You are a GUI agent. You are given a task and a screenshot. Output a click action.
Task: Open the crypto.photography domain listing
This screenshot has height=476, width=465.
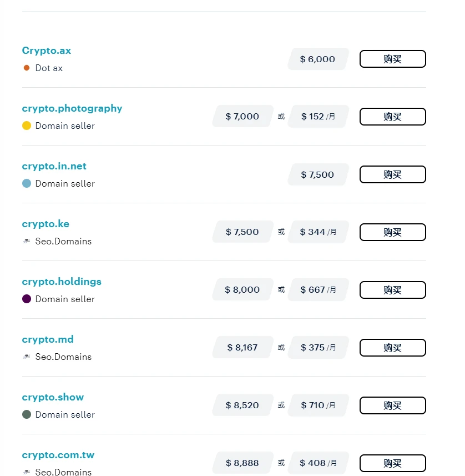click(x=72, y=108)
